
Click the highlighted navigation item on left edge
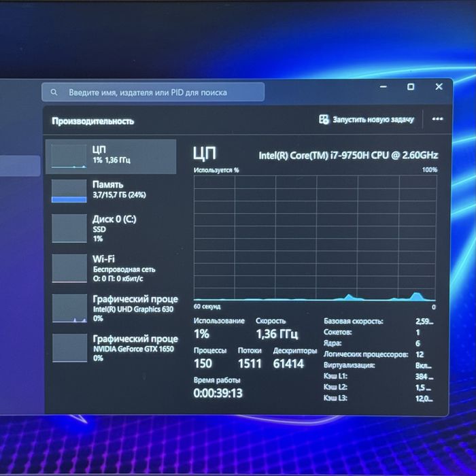tap(20, 166)
